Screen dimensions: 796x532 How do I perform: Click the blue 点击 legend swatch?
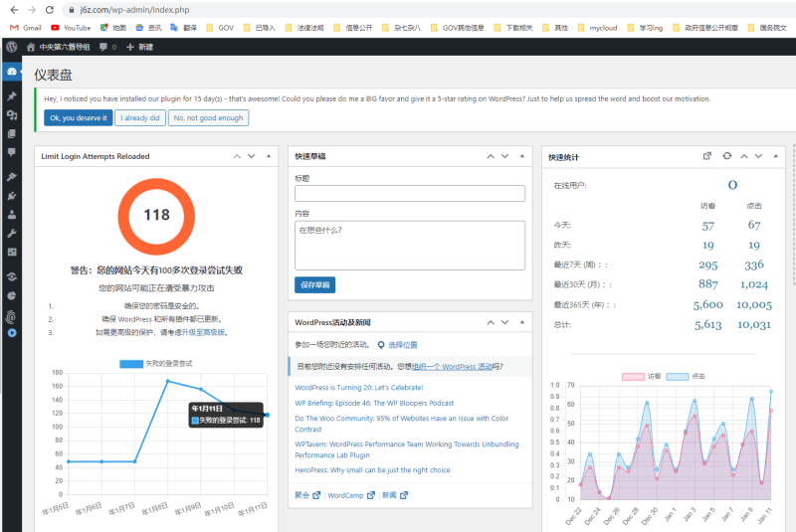678,376
